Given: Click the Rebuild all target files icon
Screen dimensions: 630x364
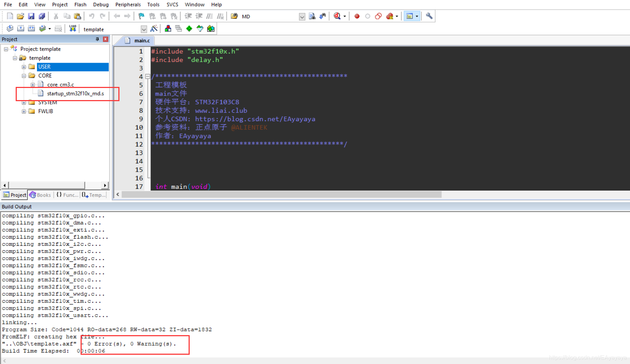Looking at the screenshot, I should 31,28.
